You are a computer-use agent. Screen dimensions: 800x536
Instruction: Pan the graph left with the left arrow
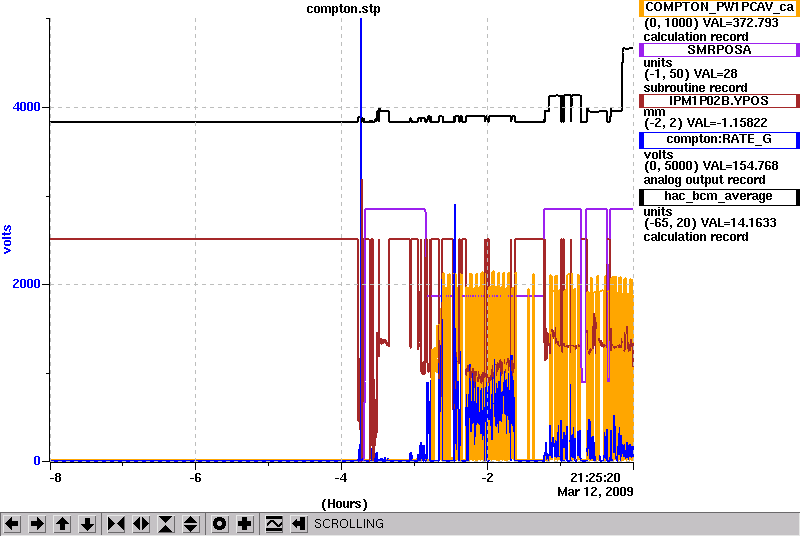pyautogui.click(x=12, y=524)
